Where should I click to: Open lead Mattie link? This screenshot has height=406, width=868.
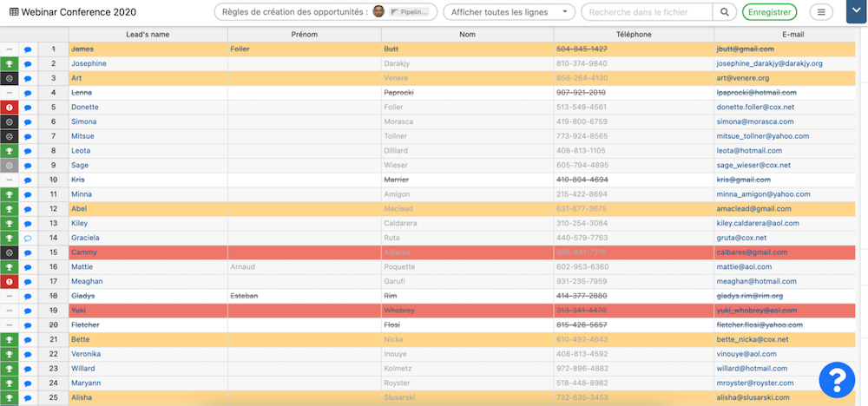pos(82,266)
